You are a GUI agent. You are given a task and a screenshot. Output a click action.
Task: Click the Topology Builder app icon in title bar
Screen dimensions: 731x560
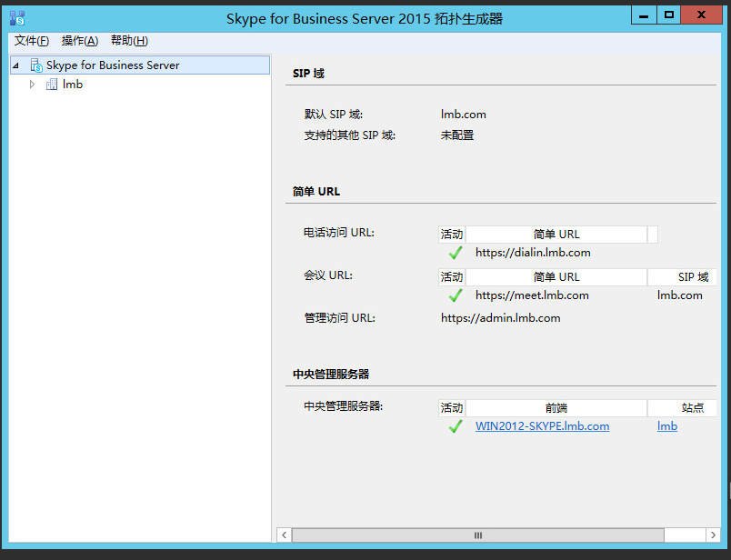coord(17,18)
